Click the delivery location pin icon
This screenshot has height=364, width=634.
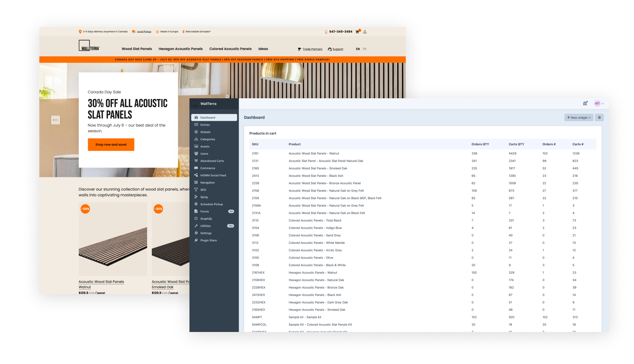coord(80,32)
